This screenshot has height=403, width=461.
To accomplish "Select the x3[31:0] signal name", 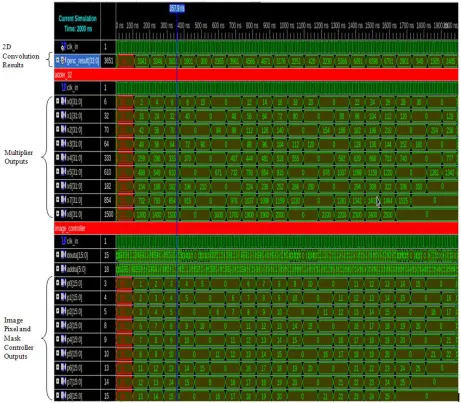I will pos(74,144).
